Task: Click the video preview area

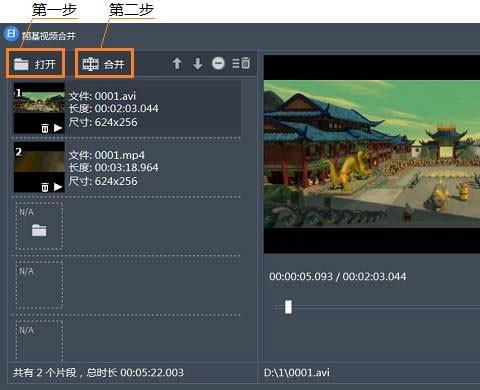Action: pyautogui.click(x=372, y=154)
